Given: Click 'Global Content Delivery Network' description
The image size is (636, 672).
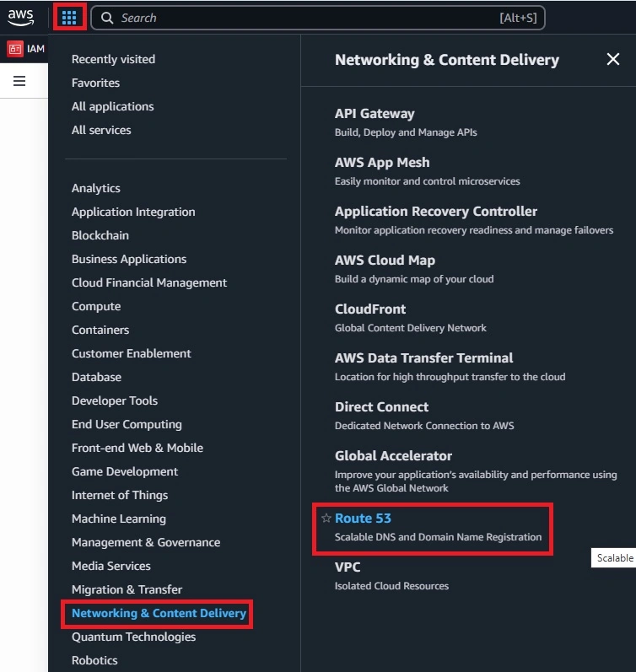Looking at the screenshot, I should click(411, 328).
